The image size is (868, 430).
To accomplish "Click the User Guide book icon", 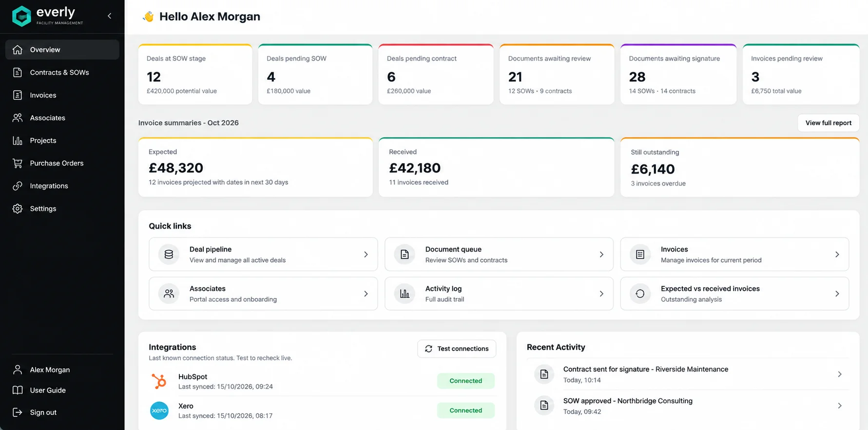I will [x=18, y=390].
